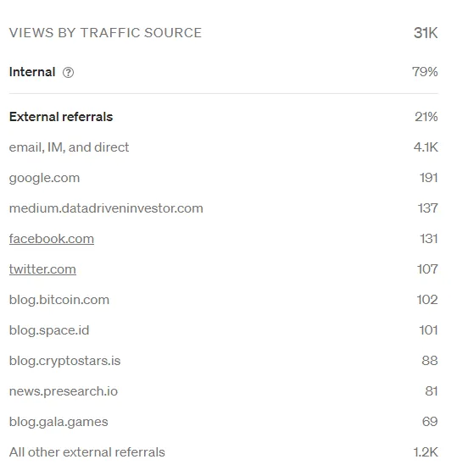Click the 21% external referrals value
Screen dimensions: 457x476
pyautogui.click(x=426, y=117)
